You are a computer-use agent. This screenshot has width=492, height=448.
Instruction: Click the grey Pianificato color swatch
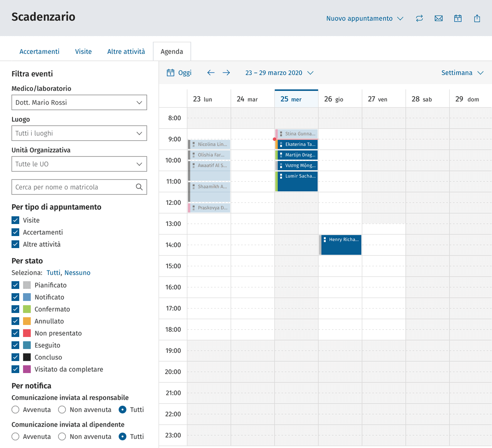(27, 285)
